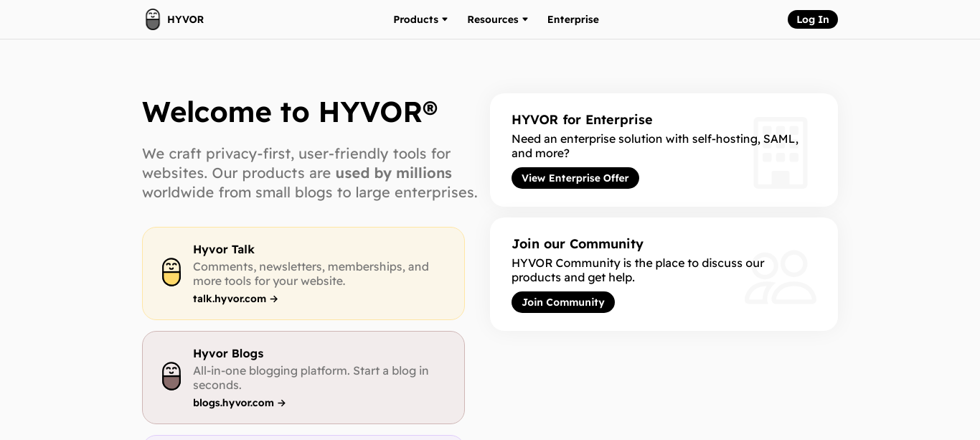Viewport: 980px width, 440px height.
Task: Click the caret arrow beside Products
Action: [x=445, y=19]
